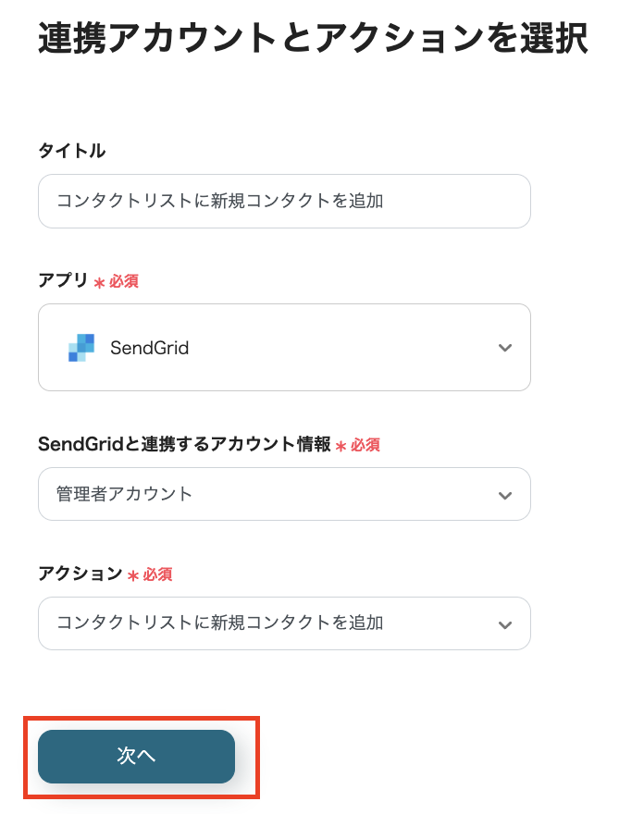The width and height of the screenshot is (644, 814).
Task: Click the SendGrid app logo icon
Action: coord(80,348)
